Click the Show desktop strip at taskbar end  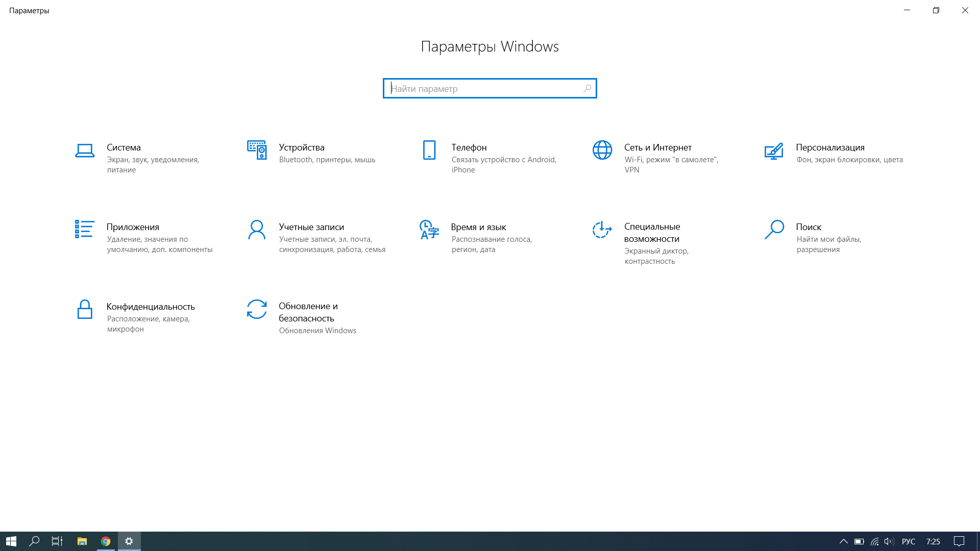pyautogui.click(x=978, y=541)
